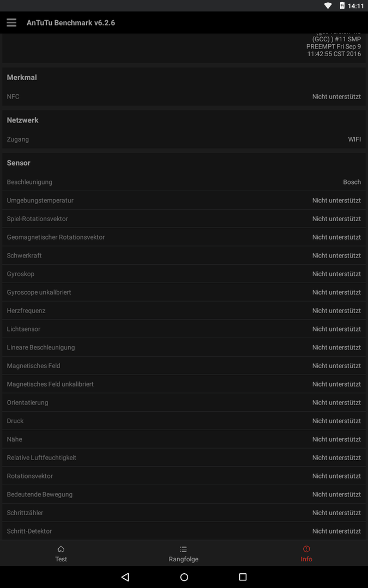Tap the Android back navigation button
Image resolution: width=368 pixels, height=588 pixels.
[x=125, y=577]
